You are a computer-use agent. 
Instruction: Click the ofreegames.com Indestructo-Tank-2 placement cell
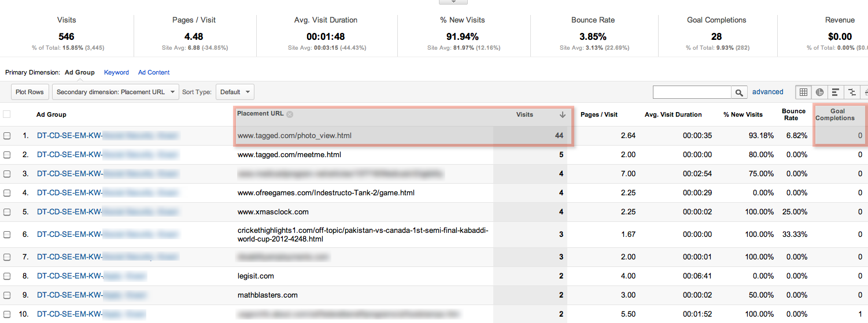[x=326, y=193]
